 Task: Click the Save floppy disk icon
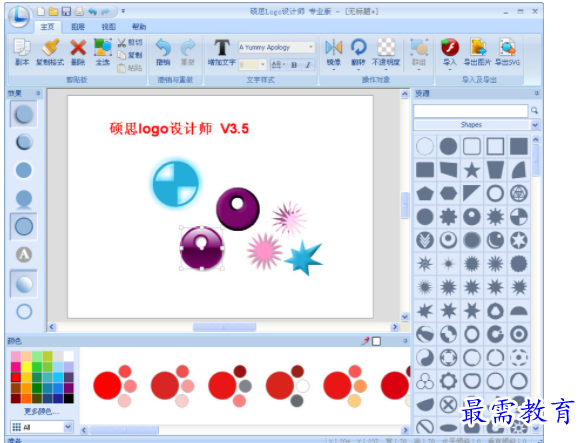pyautogui.click(x=66, y=12)
